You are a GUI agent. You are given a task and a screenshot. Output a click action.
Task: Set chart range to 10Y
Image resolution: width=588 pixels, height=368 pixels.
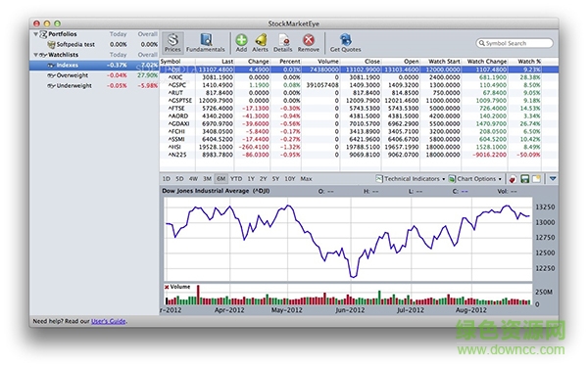(x=290, y=179)
